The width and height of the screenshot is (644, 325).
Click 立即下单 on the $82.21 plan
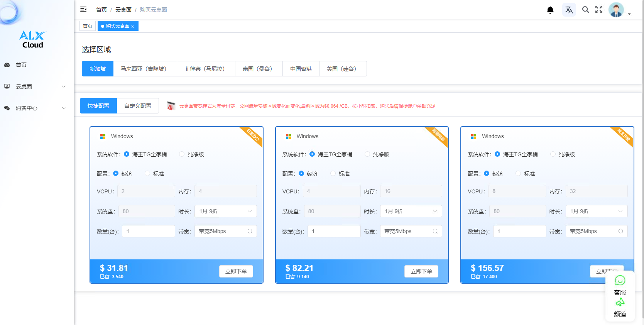421,271
